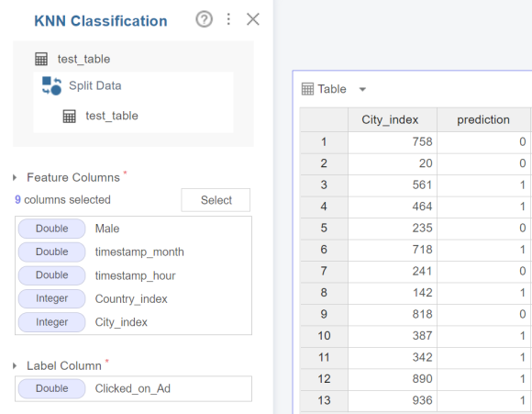The width and height of the screenshot is (532, 414).
Task: Click the timestamp_month feature column
Action: pos(133,252)
